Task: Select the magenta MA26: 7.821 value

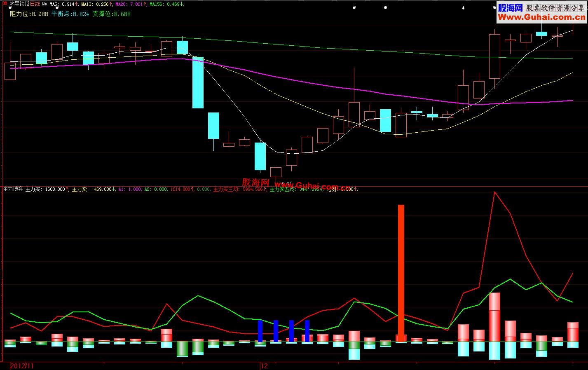Action: [131, 4]
